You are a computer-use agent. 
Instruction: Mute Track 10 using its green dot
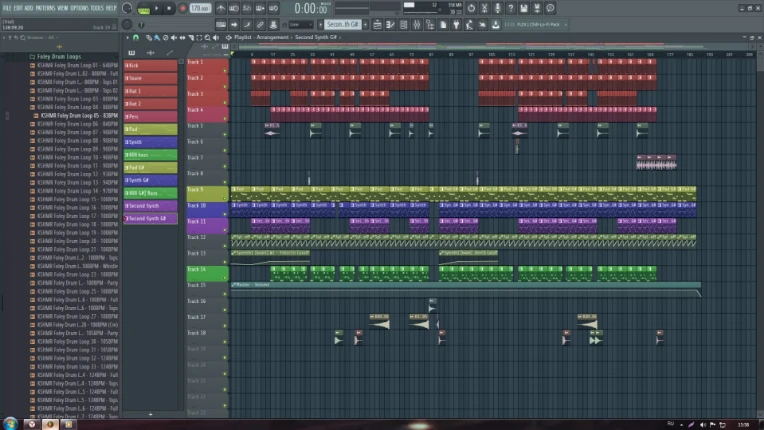(x=225, y=214)
